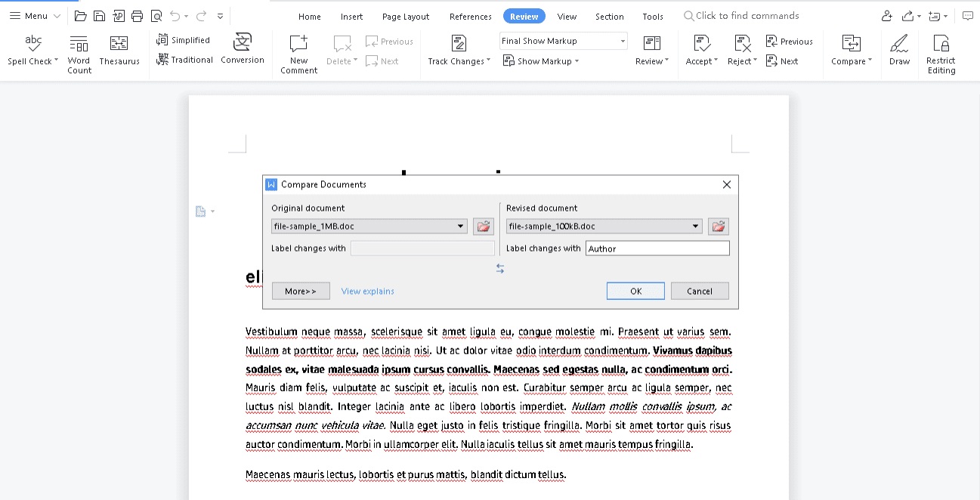This screenshot has height=500, width=980.
Task: Click Cancel in Compare Documents dialog
Action: [x=700, y=291]
